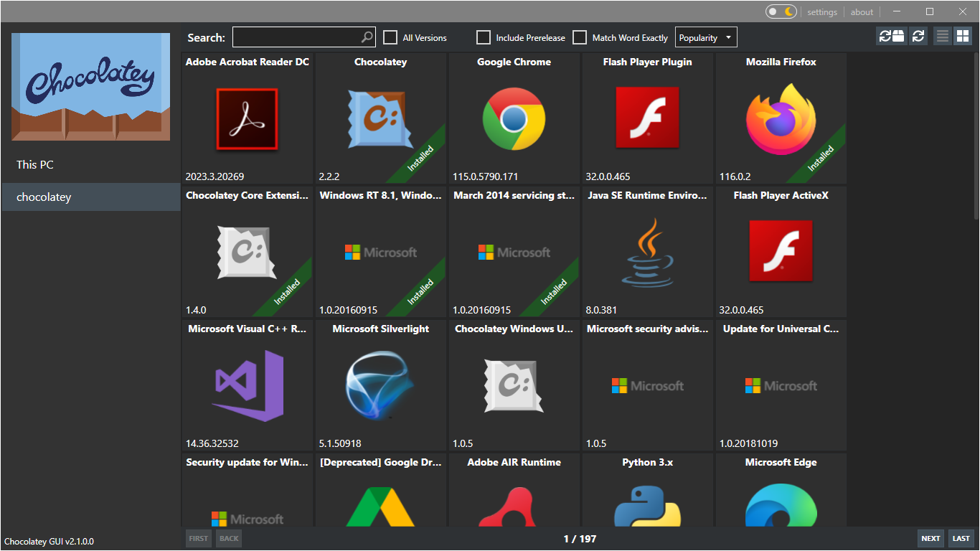The height and width of the screenshot is (551, 980).
Task: Select the Flash Player ActiveX icon
Action: pyautogui.click(x=781, y=253)
